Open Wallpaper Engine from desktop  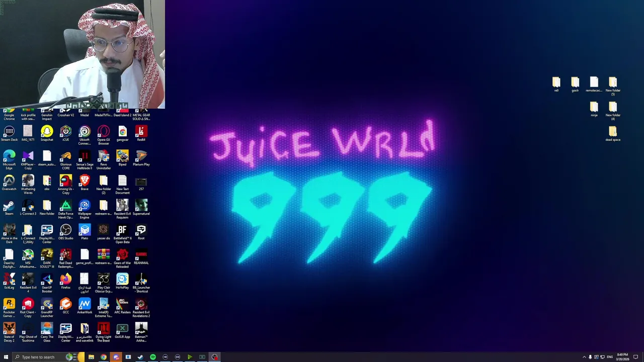click(85, 209)
